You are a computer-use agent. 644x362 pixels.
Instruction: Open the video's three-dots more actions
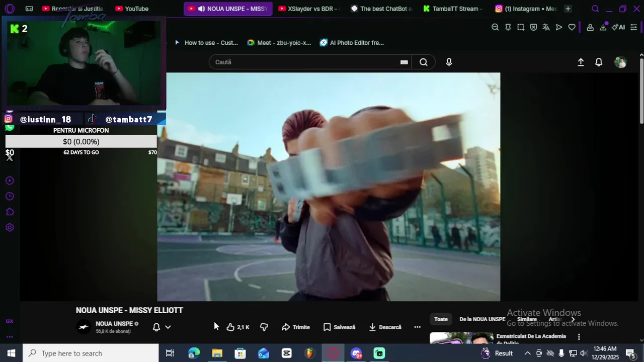(x=417, y=327)
